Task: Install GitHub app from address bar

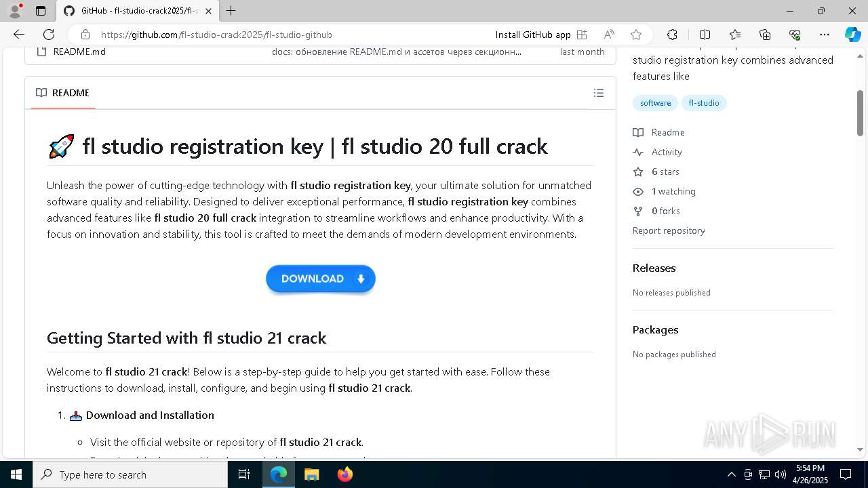Action: (540, 35)
